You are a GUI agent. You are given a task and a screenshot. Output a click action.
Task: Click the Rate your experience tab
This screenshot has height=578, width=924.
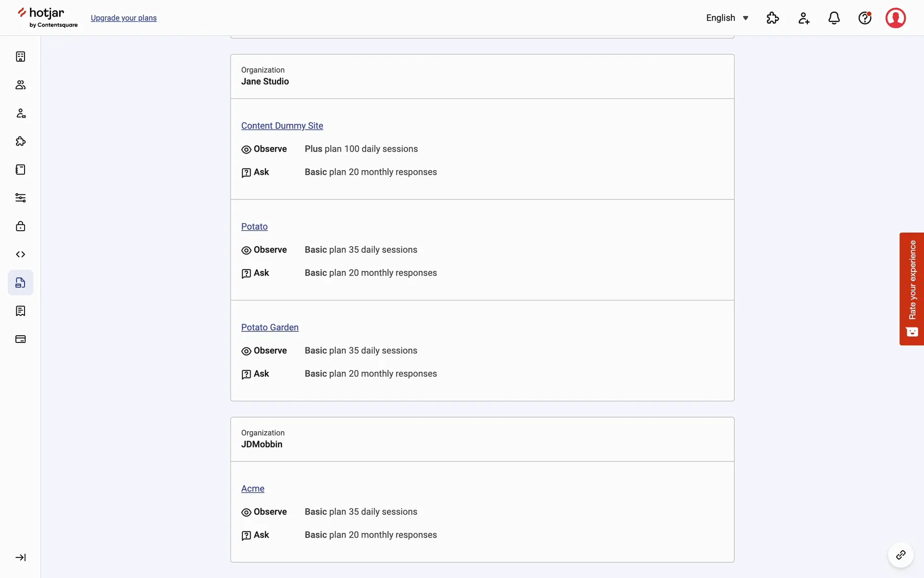click(x=911, y=289)
